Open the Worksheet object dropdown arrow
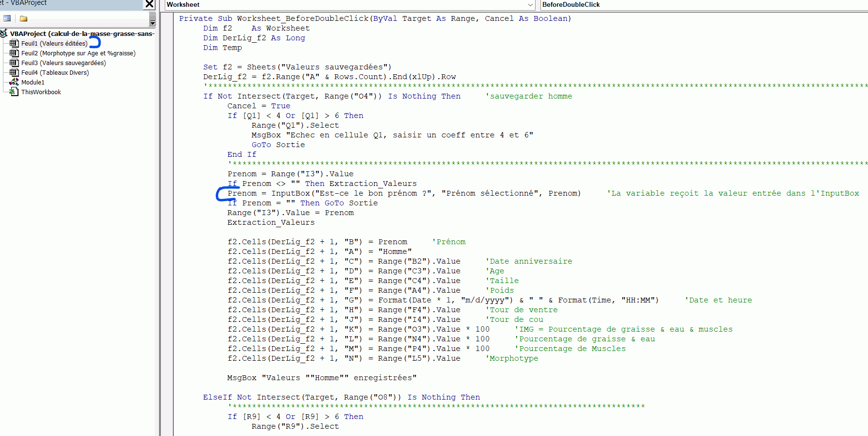Image resolution: width=868 pixels, height=436 pixels. [530, 5]
